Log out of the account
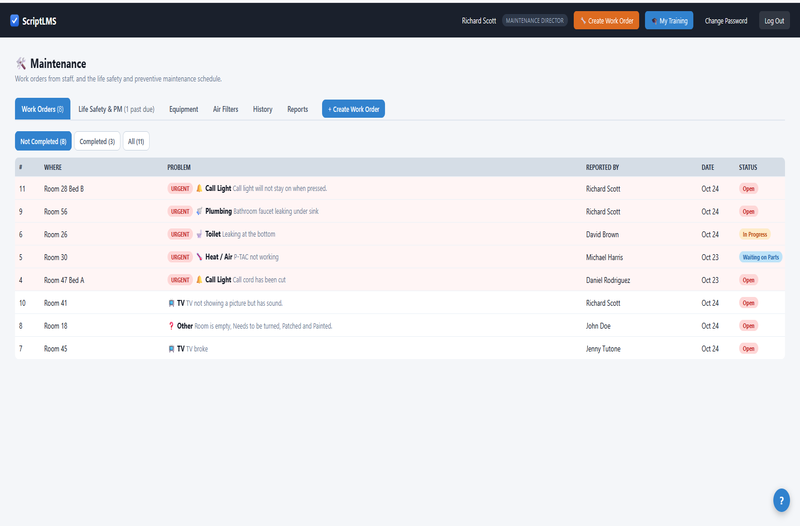The image size is (800, 526). [774, 20]
